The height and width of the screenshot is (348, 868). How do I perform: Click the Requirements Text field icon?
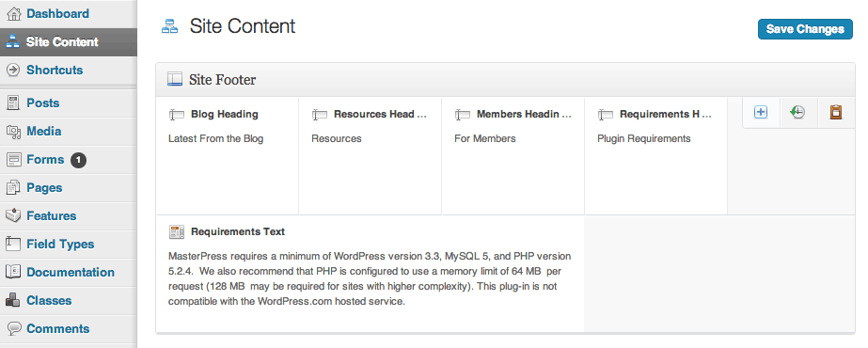point(177,231)
